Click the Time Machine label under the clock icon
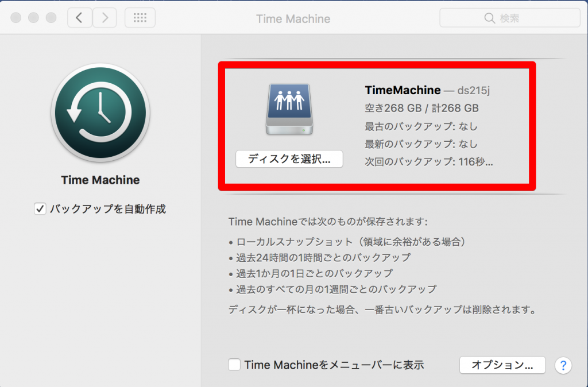Viewport: 588px width, 387px height. [x=100, y=180]
